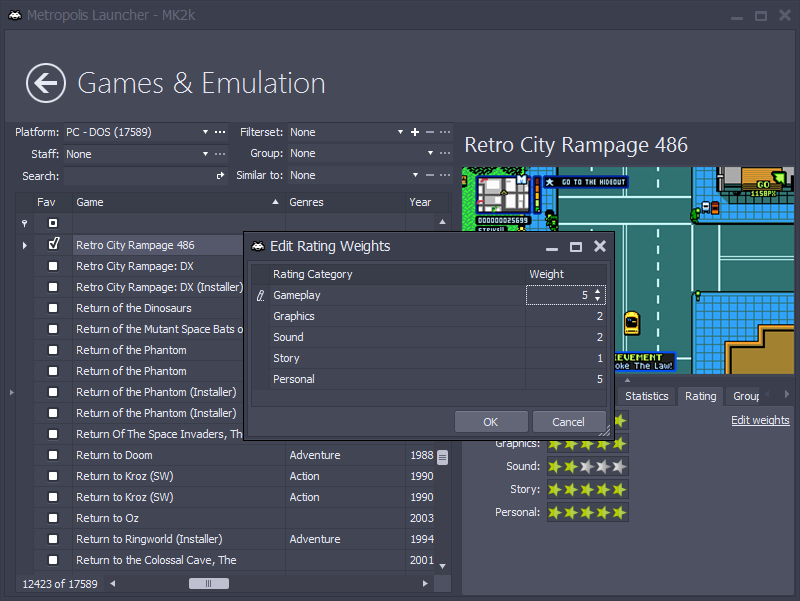Viewport: 800px width, 601px height.
Task: Set the Story star rating
Action: pyautogui.click(x=587, y=489)
